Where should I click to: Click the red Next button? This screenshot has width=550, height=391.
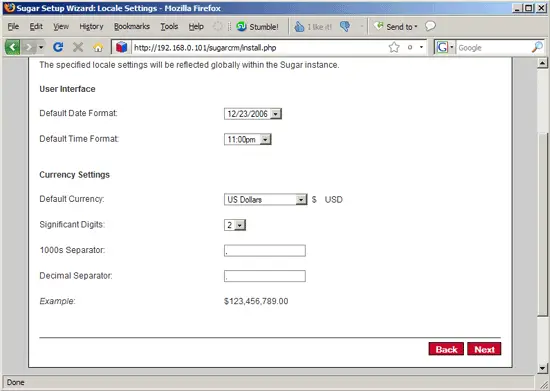click(484, 349)
